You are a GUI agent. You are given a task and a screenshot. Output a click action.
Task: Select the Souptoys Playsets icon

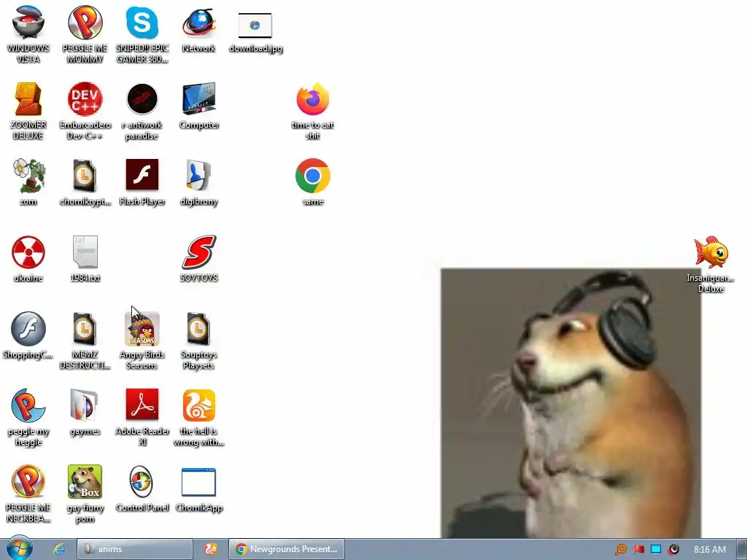coord(198,329)
